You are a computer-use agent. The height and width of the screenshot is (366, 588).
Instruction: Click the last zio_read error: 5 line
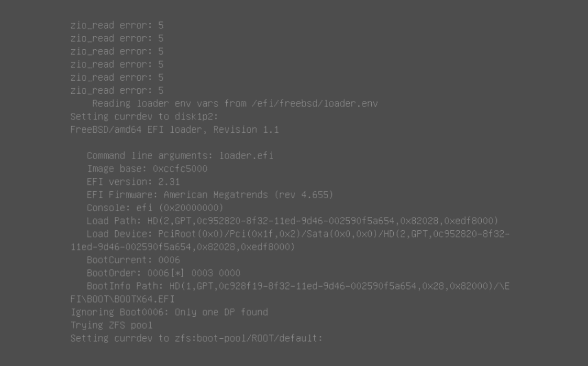pos(117,90)
